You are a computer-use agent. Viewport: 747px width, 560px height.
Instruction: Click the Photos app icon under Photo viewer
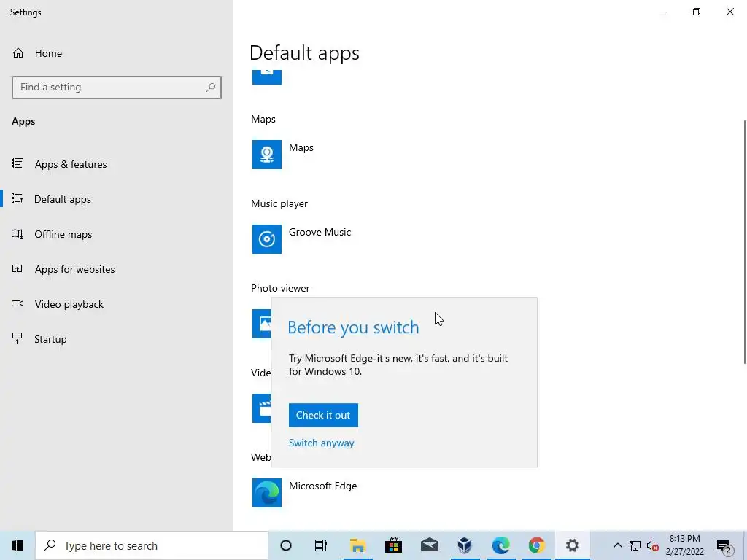[262, 324]
